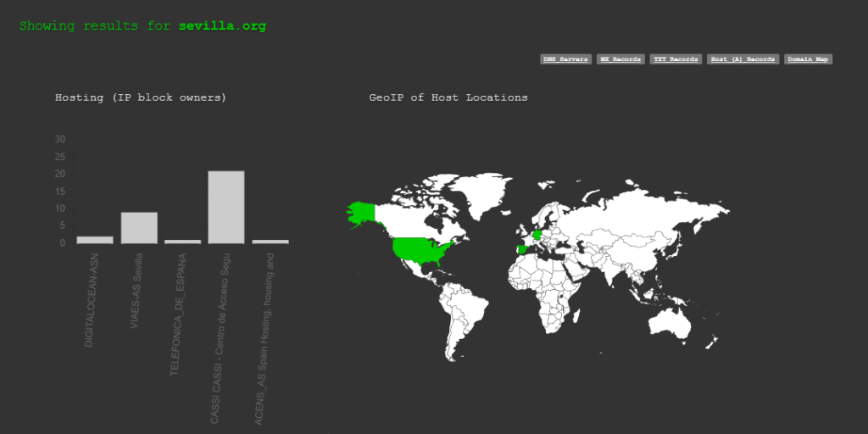Click Hosting (IP block owners) heading
Viewport: 868px width, 434px height.
[x=141, y=97]
